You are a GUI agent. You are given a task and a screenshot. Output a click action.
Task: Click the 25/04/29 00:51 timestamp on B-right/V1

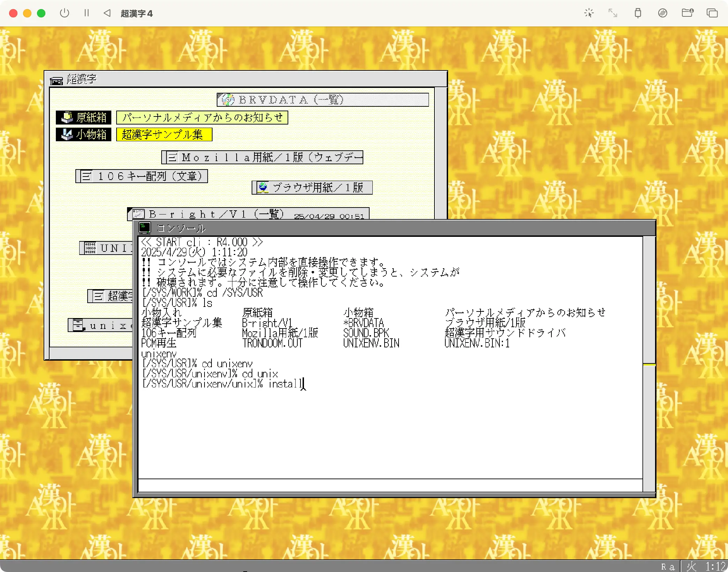click(329, 216)
